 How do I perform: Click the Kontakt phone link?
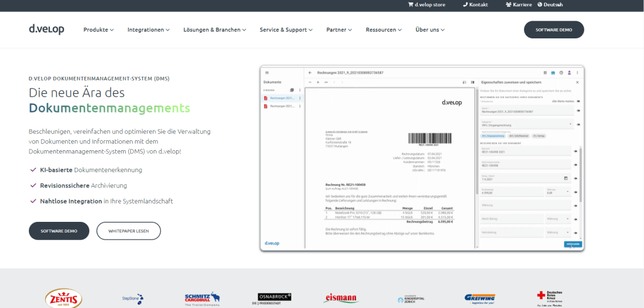pos(475,5)
